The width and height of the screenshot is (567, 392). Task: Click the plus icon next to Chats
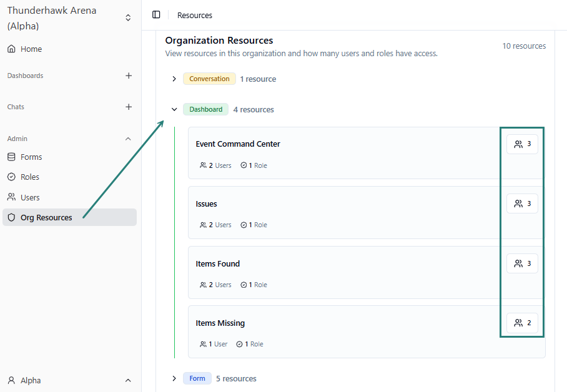click(x=129, y=106)
